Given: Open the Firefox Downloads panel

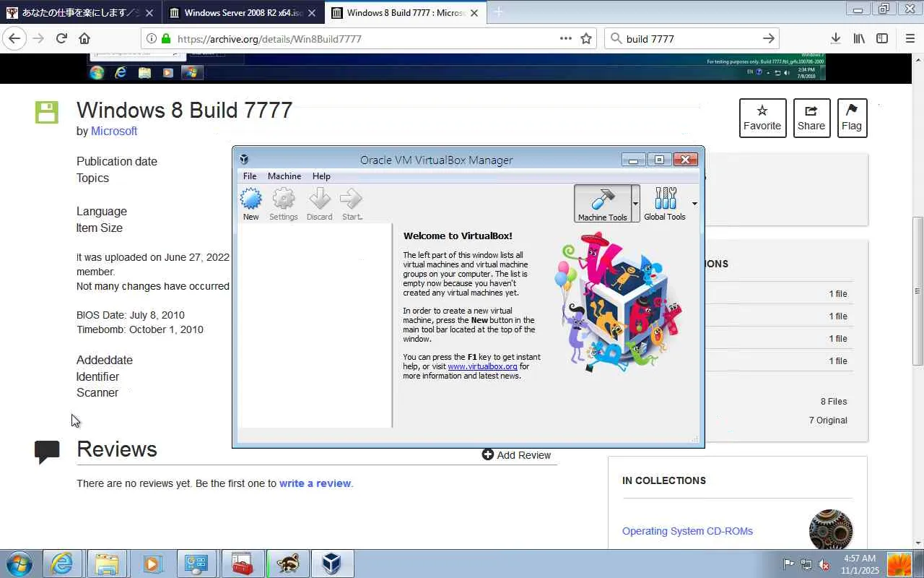Looking at the screenshot, I should point(835,38).
